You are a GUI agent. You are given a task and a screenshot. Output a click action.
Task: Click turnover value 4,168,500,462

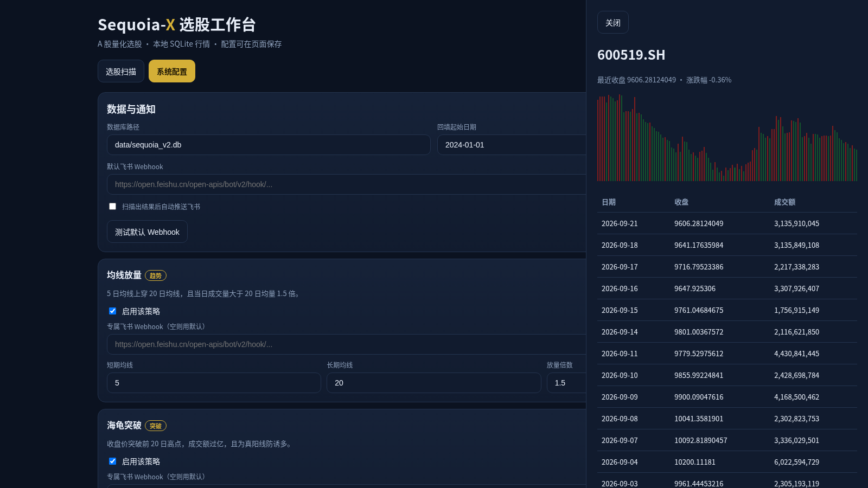[796, 397]
